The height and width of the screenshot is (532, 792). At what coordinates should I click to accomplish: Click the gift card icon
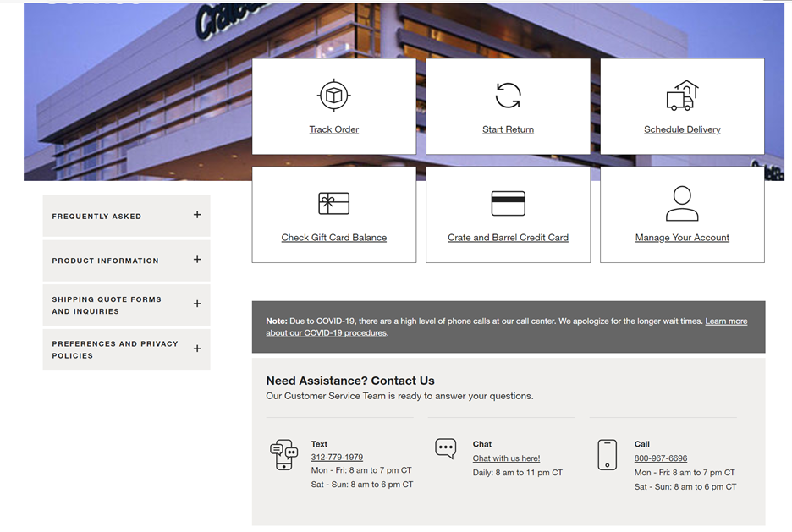pos(334,203)
